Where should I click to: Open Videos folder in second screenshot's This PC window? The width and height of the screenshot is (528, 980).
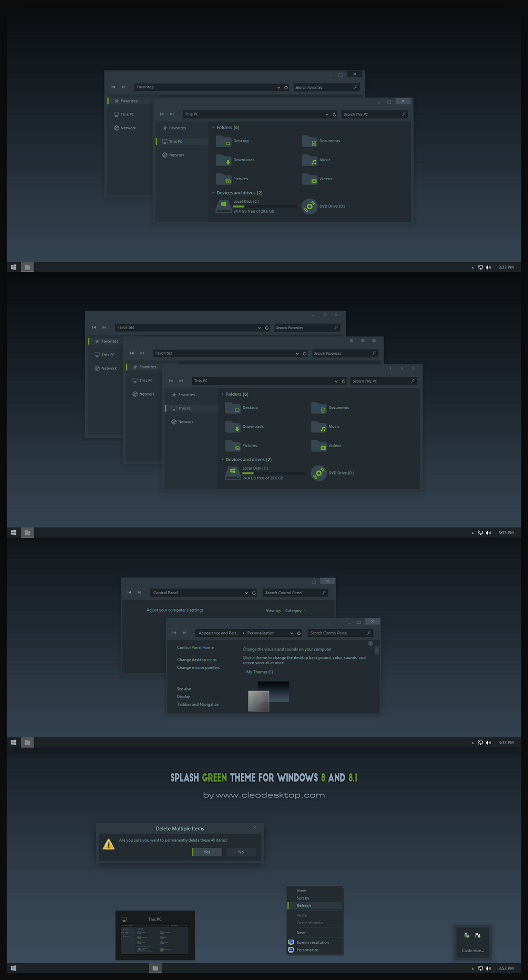tap(326, 446)
